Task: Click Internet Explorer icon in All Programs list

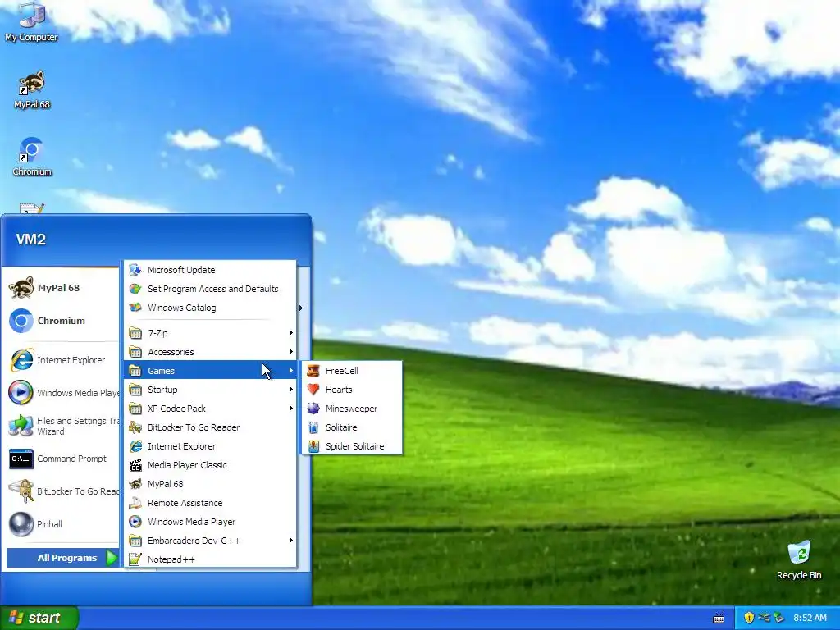Action: 135,446
